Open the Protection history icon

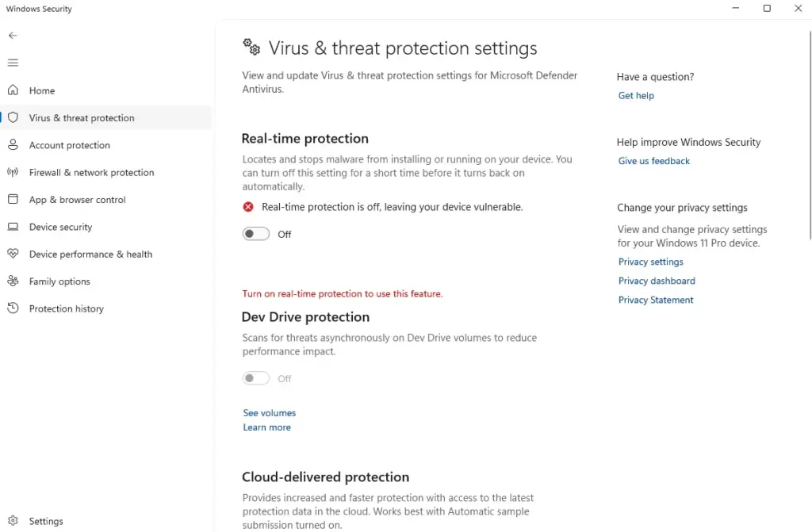(x=13, y=308)
